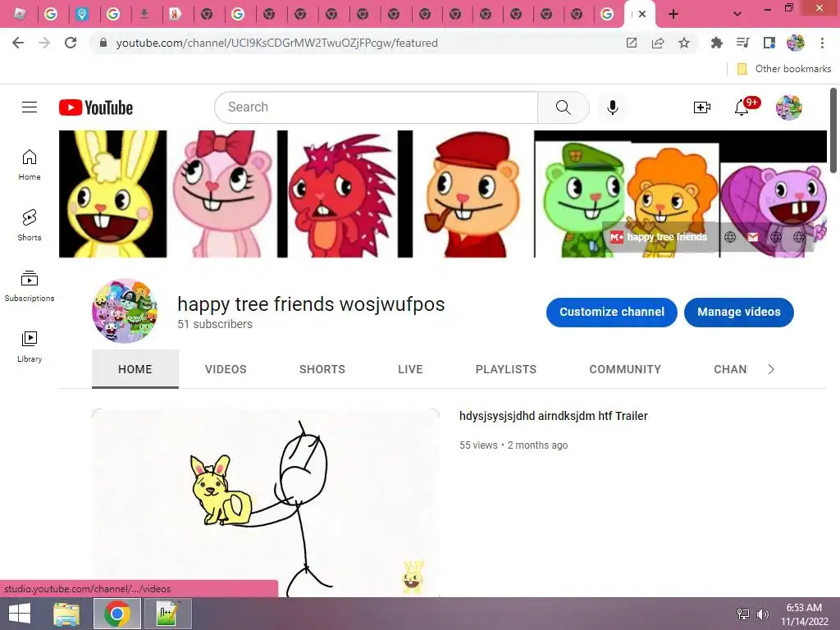Switch to the LIVE tab
This screenshot has height=630, width=840.
[410, 369]
